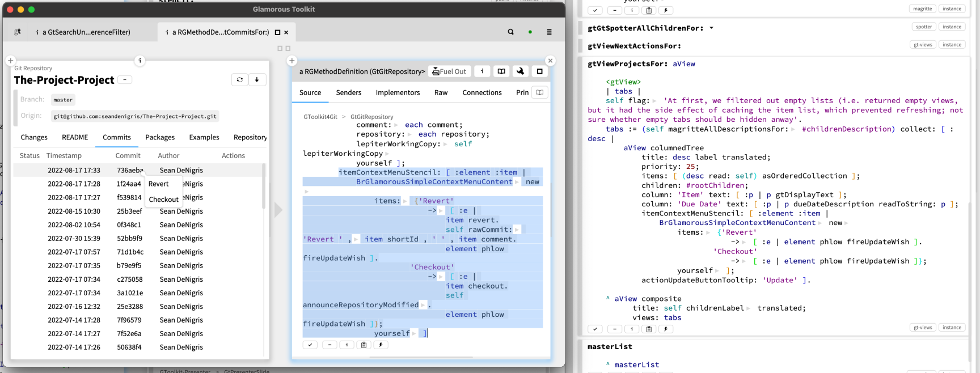Click lightning icon in Source editor toolbar
The height and width of the screenshot is (373, 980).
pos(381,345)
